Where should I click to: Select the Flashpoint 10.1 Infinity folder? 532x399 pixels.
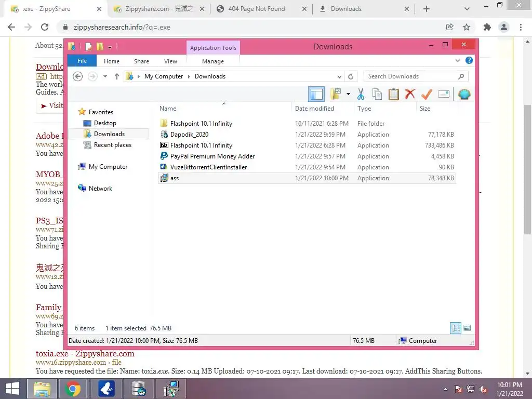[x=307, y=124]
